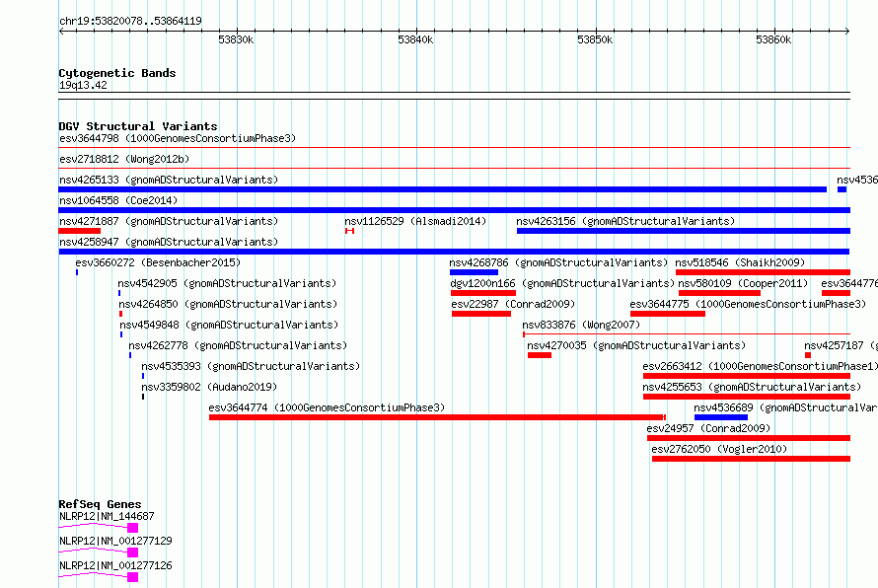Click the magenta exon box of NM_001277129

click(x=133, y=552)
